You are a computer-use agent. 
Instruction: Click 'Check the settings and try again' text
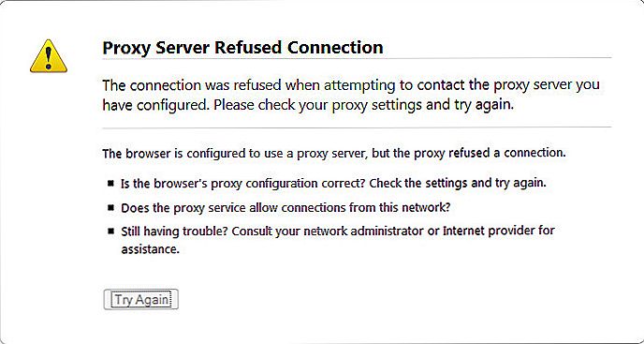(458, 184)
